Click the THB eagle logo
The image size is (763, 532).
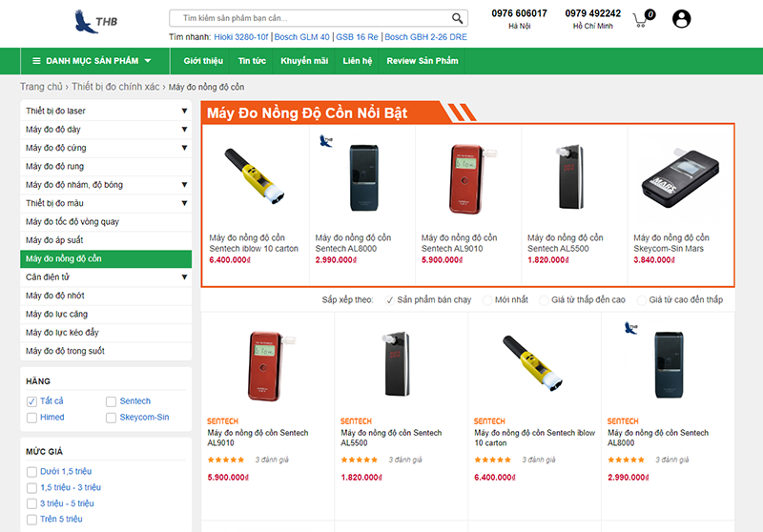point(96,21)
